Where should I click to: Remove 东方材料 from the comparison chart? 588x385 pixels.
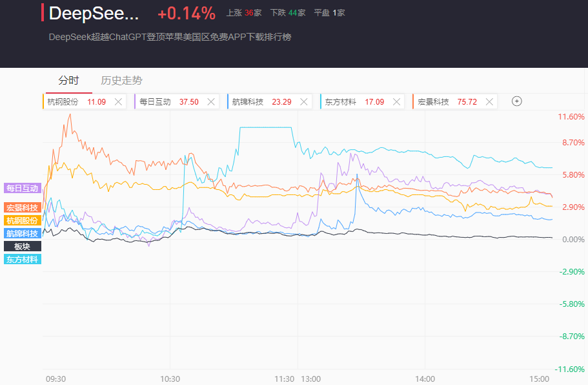[x=397, y=101]
